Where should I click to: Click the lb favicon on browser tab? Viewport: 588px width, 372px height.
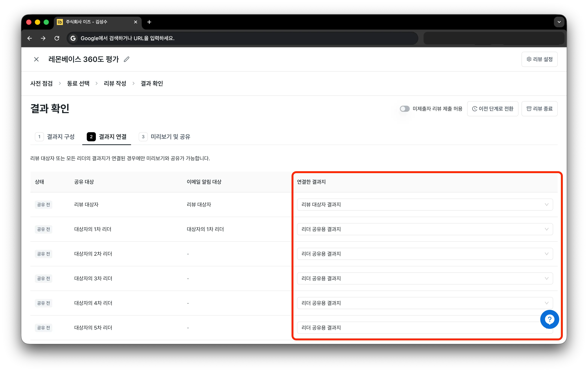tap(60, 22)
